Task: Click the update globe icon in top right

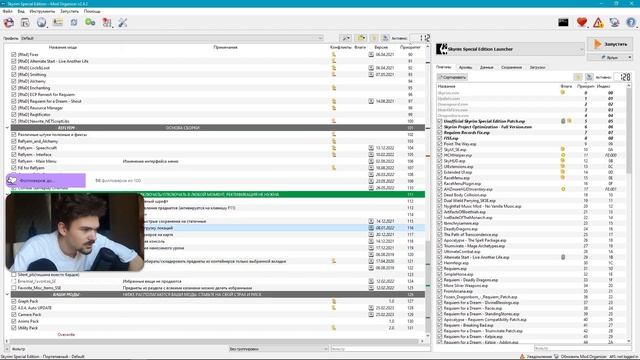Action: tap(614, 23)
